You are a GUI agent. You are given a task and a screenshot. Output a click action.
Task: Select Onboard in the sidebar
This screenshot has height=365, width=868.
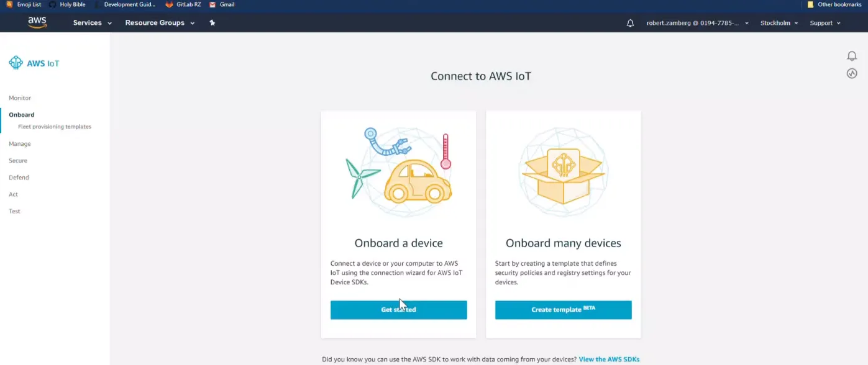click(x=22, y=115)
